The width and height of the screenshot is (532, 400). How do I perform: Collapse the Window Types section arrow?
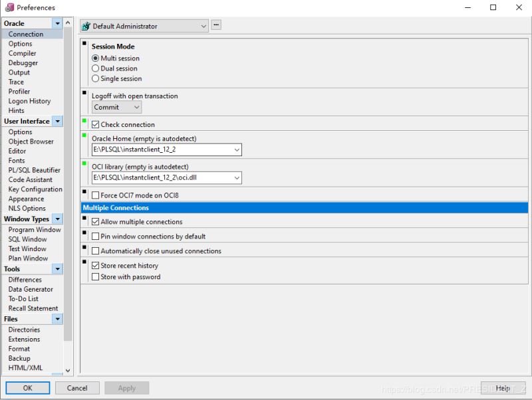pos(57,219)
